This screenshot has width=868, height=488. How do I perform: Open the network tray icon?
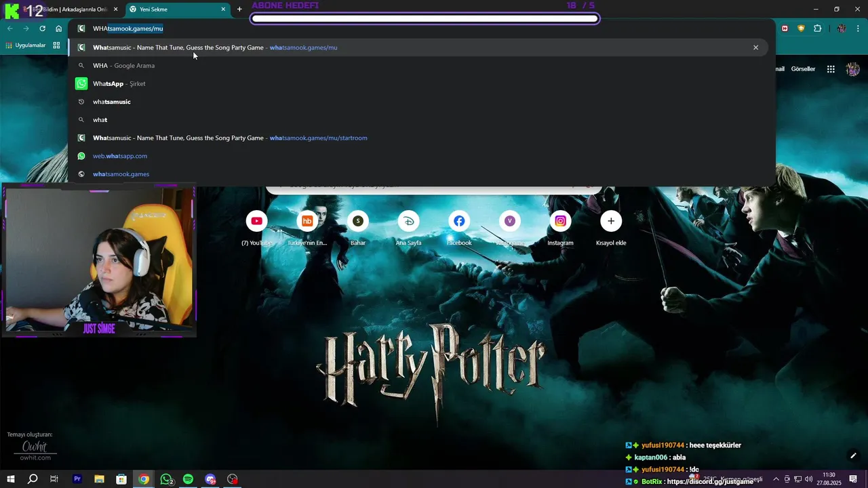798,479
